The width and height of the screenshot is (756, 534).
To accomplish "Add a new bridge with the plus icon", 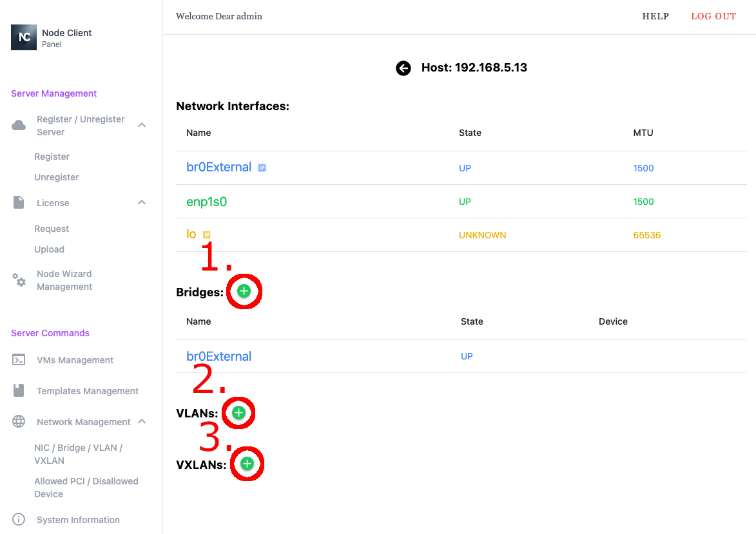I will 244,291.
